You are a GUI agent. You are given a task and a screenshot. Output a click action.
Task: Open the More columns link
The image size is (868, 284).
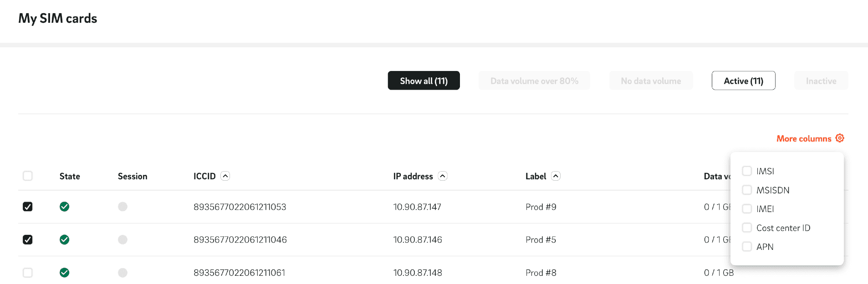(804, 139)
